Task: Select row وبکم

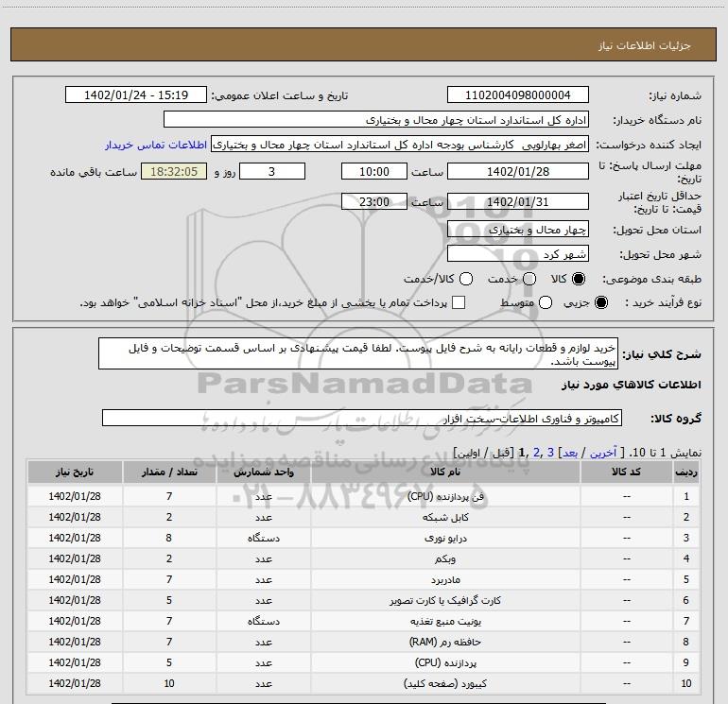Action: coord(363,558)
